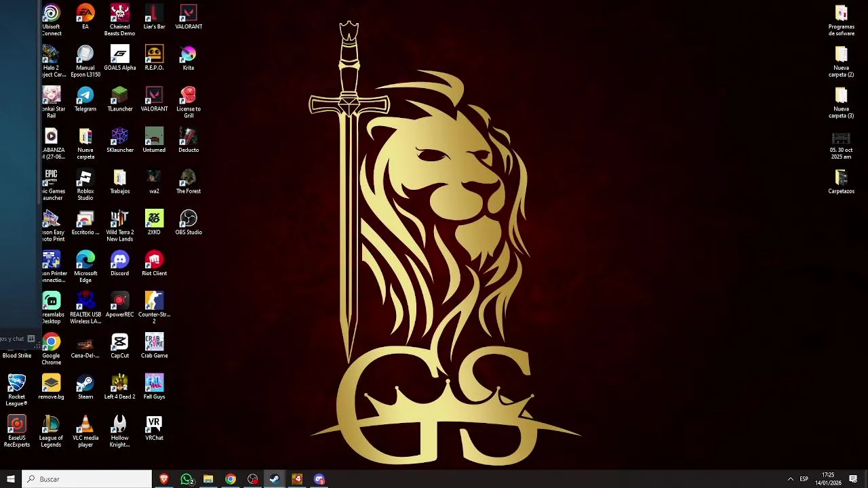Open the Deducto shortcut
The image size is (868, 488).
pyautogui.click(x=189, y=140)
